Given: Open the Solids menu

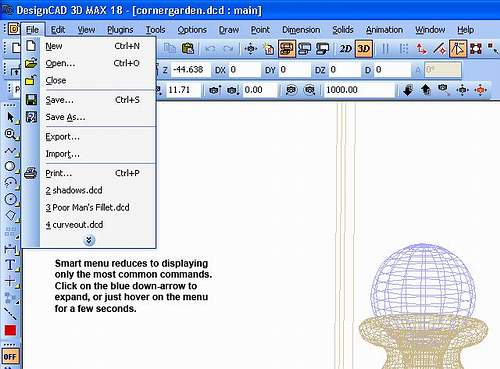Looking at the screenshot, I should [343, 30].
